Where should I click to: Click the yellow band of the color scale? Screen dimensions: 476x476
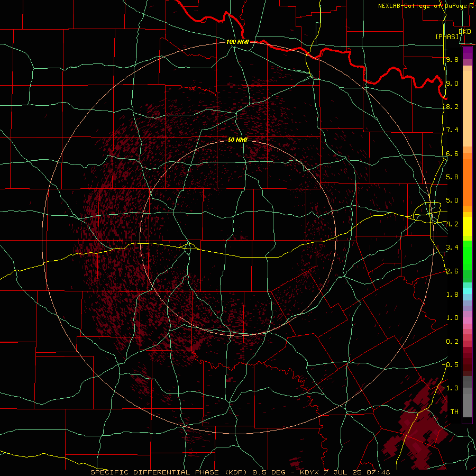467,226
